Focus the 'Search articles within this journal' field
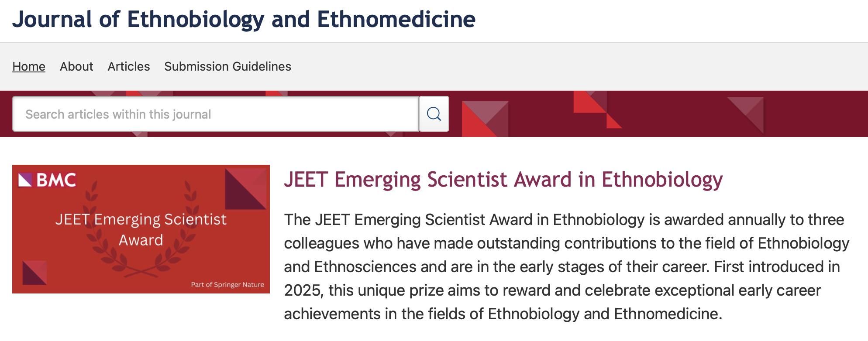Viewport: 868px width, 341px height. (x=216, y=114)
